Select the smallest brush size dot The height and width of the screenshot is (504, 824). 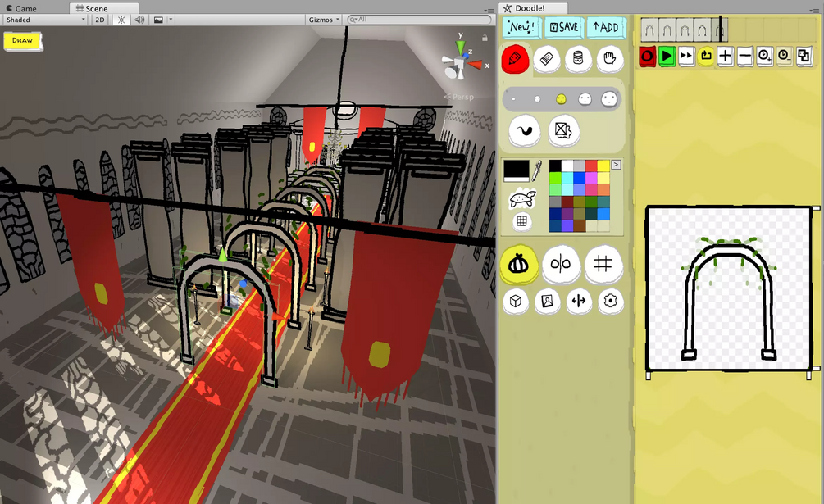[513, 98]
